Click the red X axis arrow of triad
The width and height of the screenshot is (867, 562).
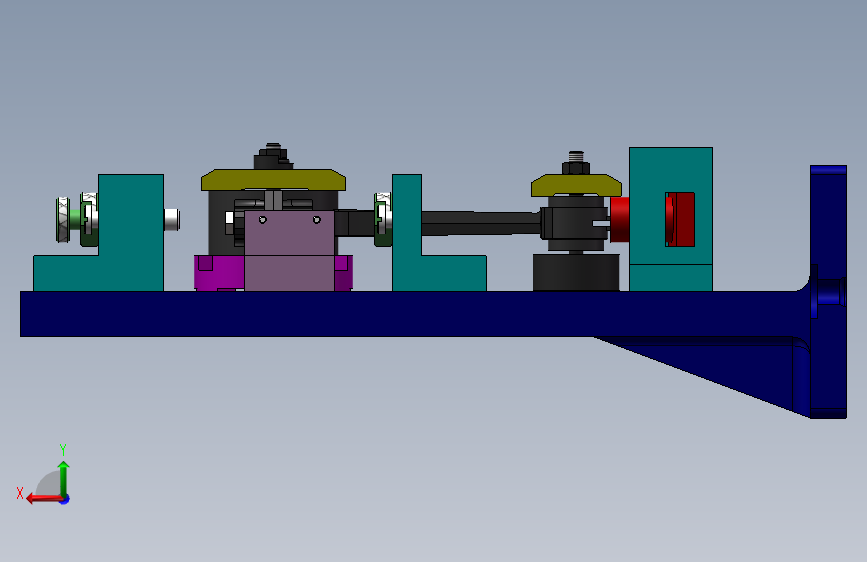(x=44, y=499)
